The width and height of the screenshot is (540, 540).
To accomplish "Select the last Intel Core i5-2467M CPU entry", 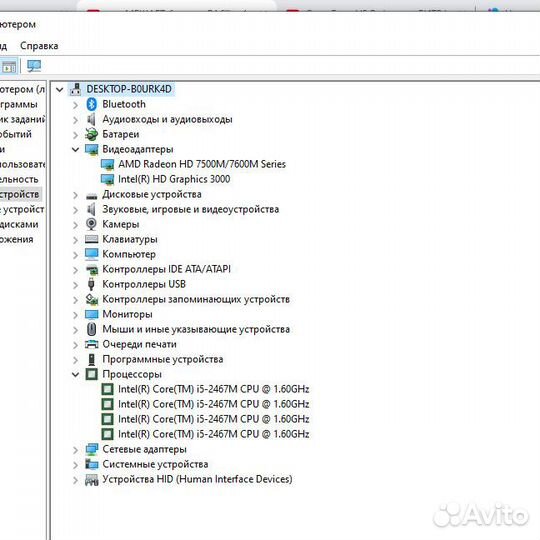I will [x=214, y=434].
